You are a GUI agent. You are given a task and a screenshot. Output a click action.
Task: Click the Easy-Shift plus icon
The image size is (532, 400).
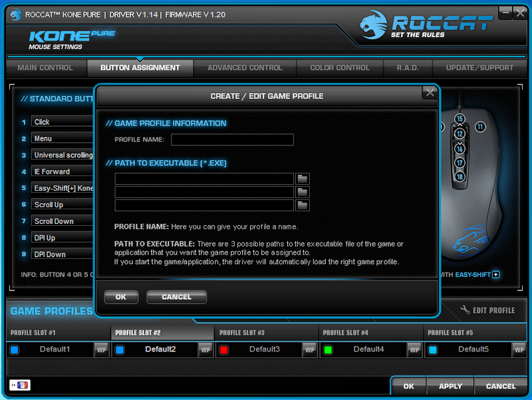tap(496, 274)
